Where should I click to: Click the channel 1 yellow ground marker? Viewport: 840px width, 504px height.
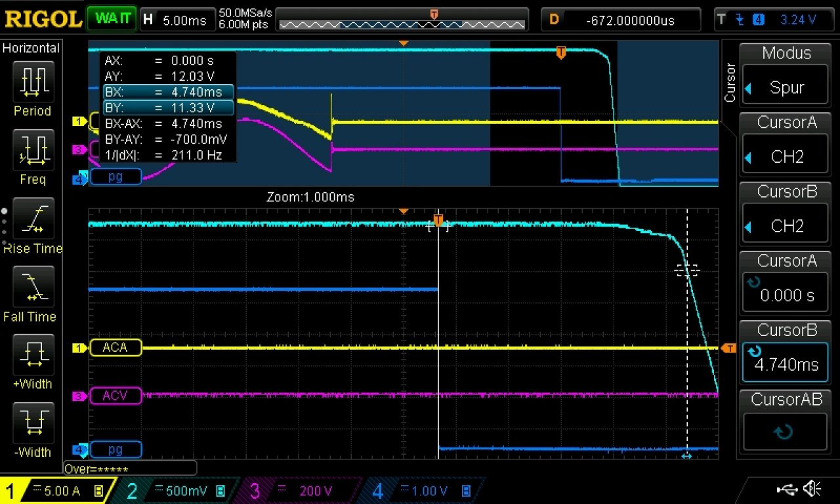point(79,348)
